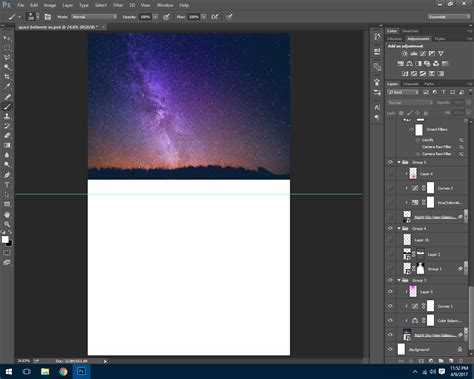Select the Lasso tool

pos(7,57)
